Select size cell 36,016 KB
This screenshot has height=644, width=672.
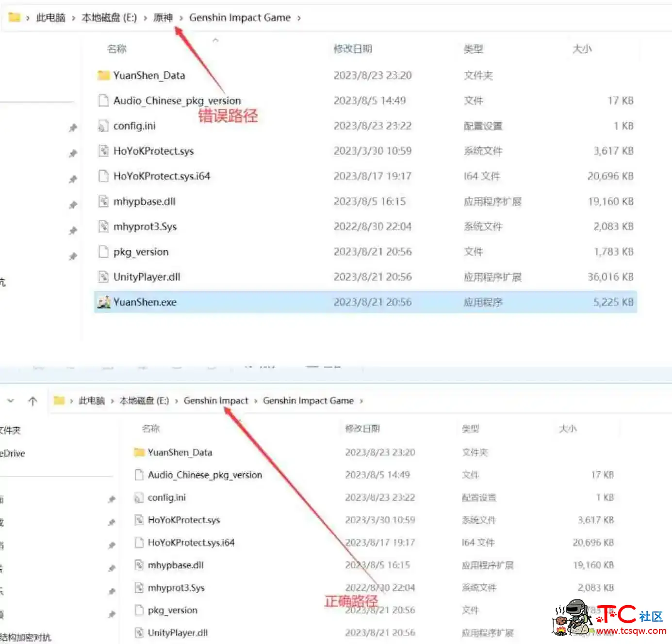[610, 277]
